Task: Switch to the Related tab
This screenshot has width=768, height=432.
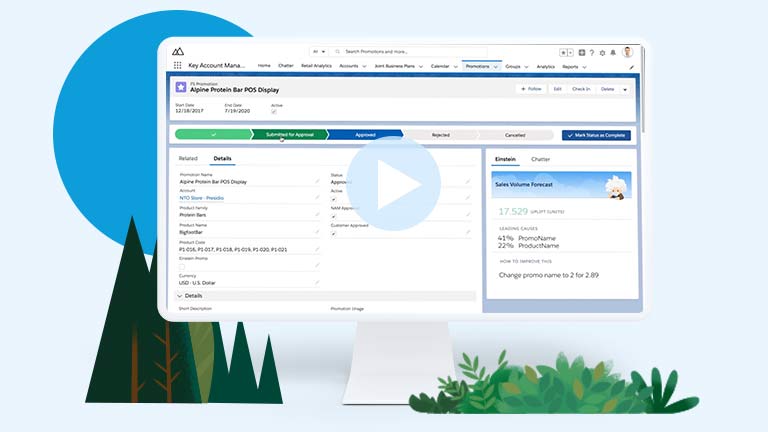Action: [188, 158]
